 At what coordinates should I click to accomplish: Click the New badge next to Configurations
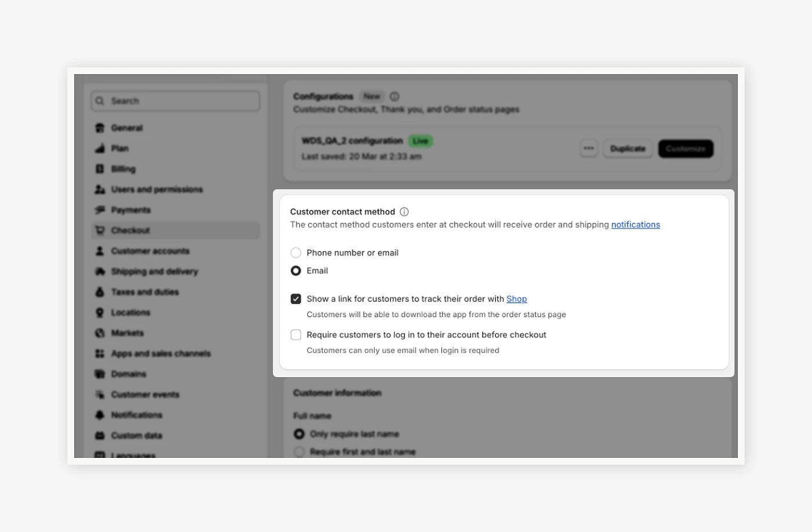pos(372,97)
